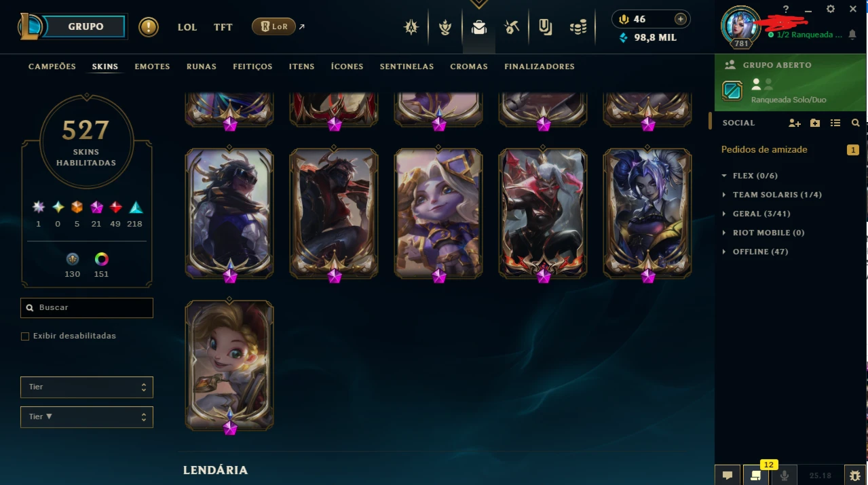This screenshot has height=485, width=868.
Task: Click the chroma color wheel filter
Action: point(102,259)
